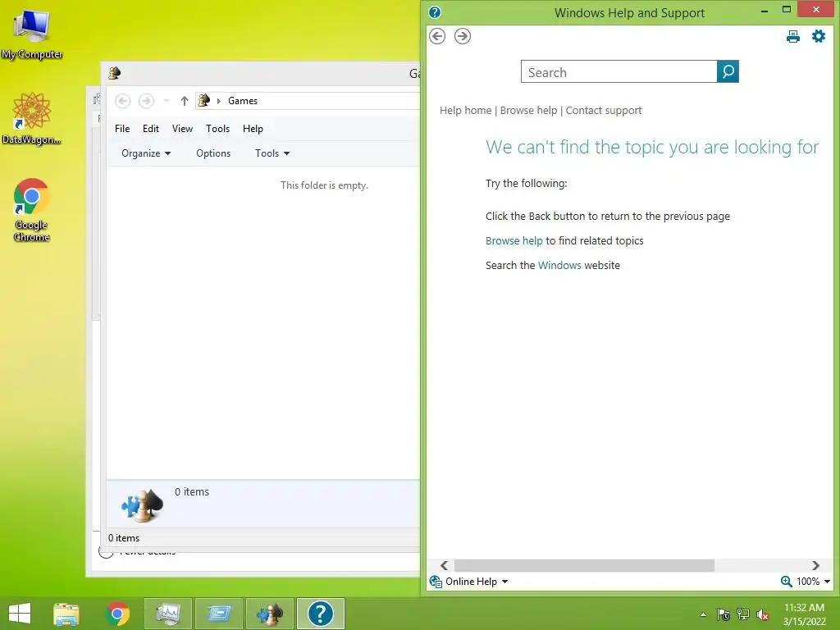Click the Games window title bar icon
The image size is (840, 630).
[115, 73]
